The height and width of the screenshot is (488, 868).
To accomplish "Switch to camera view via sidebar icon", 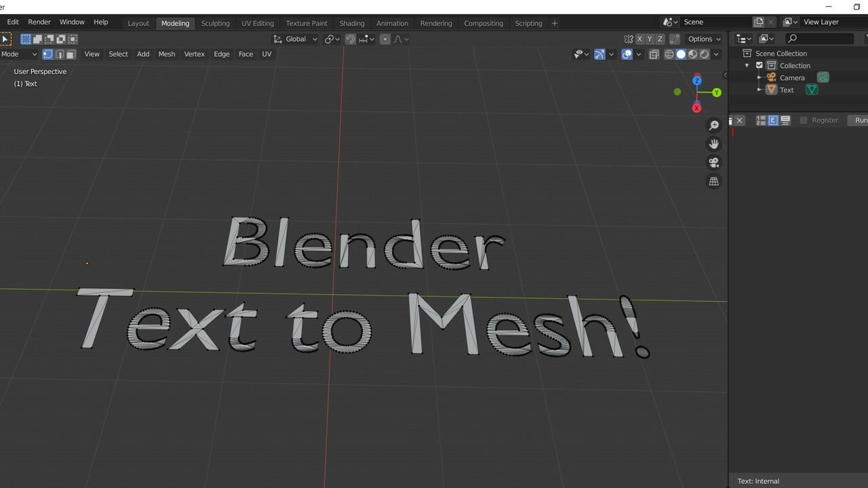I will pyautogui.click(x=713, y=162).
